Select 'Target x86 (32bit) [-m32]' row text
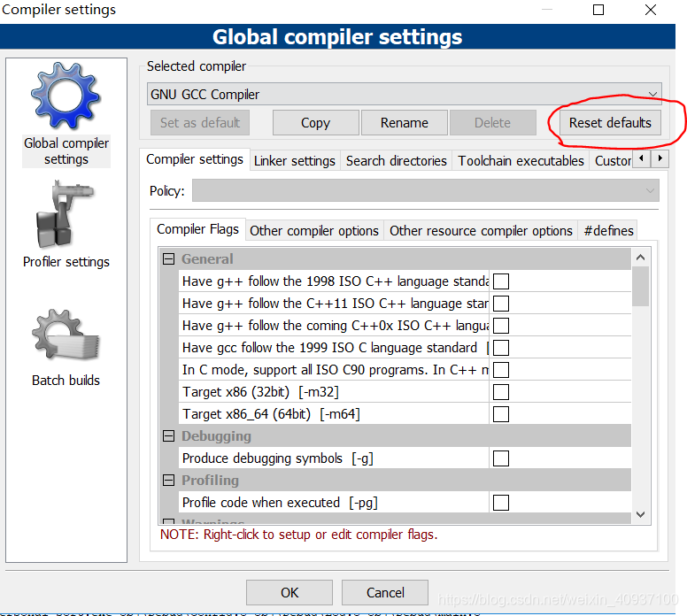Image resolution: width=687 pixels, height=616 pixels. 260,392
